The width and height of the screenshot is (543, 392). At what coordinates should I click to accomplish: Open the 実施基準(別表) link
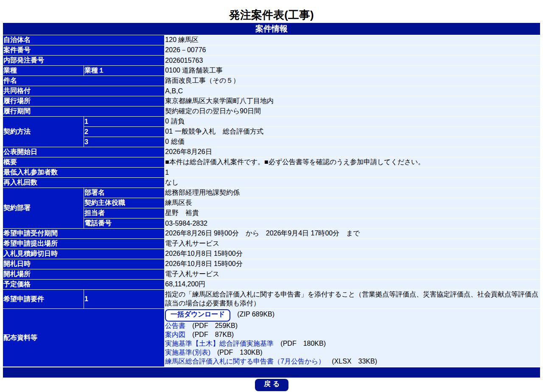tap(188, 353)
